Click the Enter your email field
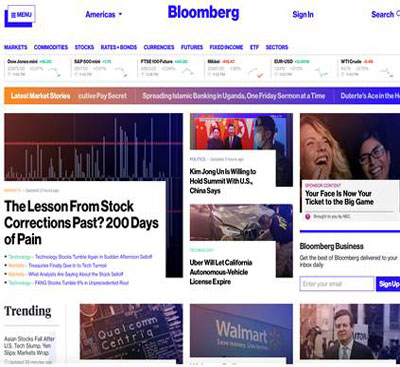 coord(337,284)
